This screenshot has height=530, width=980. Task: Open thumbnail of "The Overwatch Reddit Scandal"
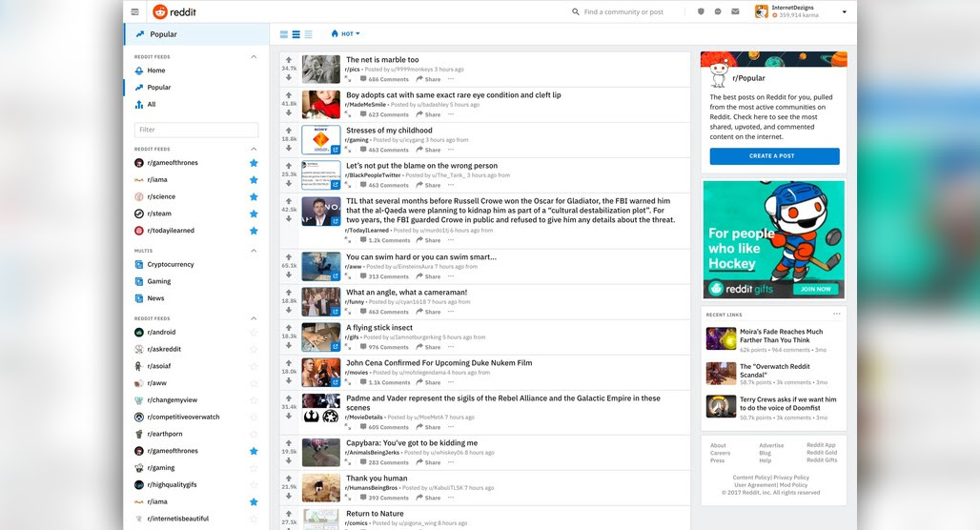coord(721,373)
